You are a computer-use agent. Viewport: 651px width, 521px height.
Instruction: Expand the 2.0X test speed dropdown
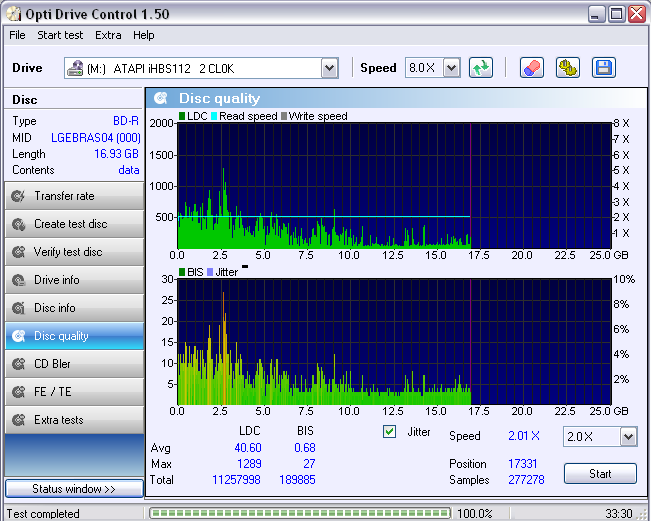coord(629,437)
